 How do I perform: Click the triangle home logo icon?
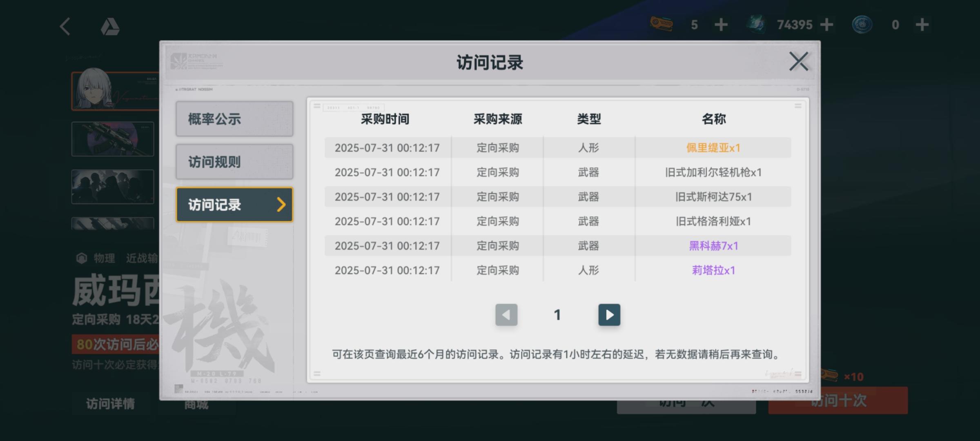110,27
